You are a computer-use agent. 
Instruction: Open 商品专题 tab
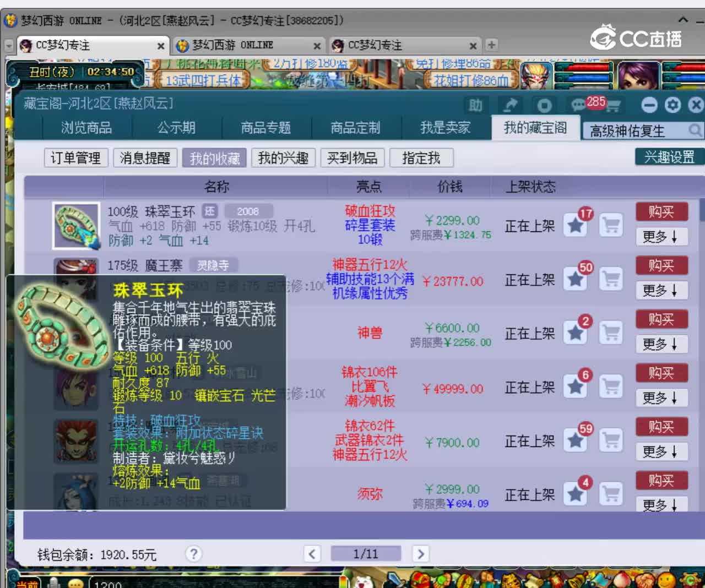point(266,128)
